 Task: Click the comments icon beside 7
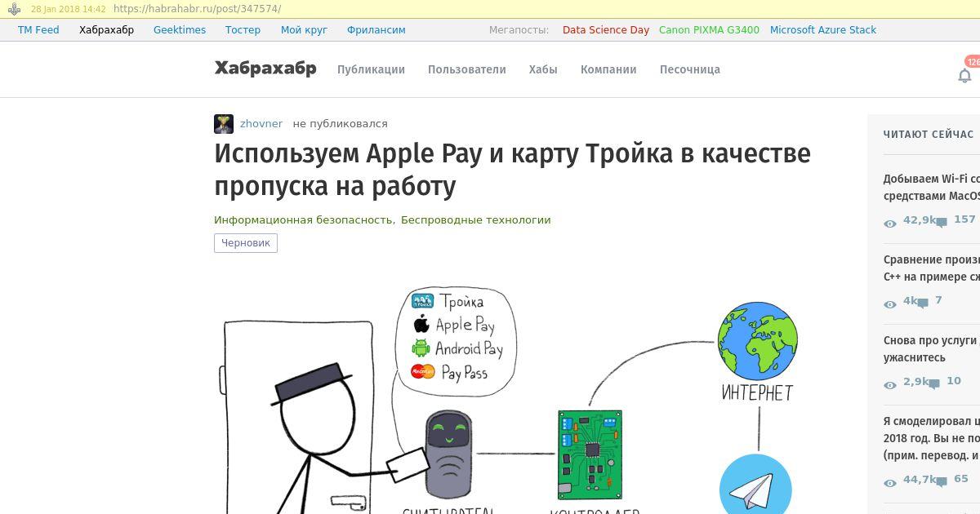pyautogui.click(x=923, y=303)
